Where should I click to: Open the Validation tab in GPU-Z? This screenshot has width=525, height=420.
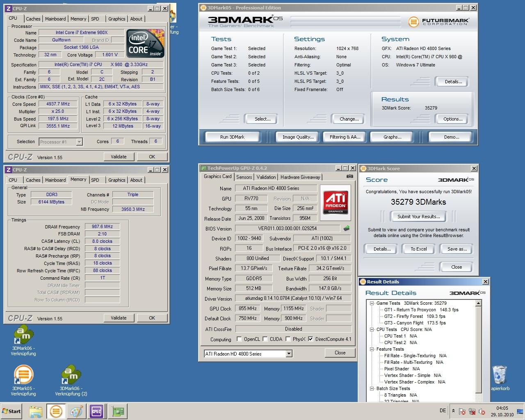pos(266,177)
